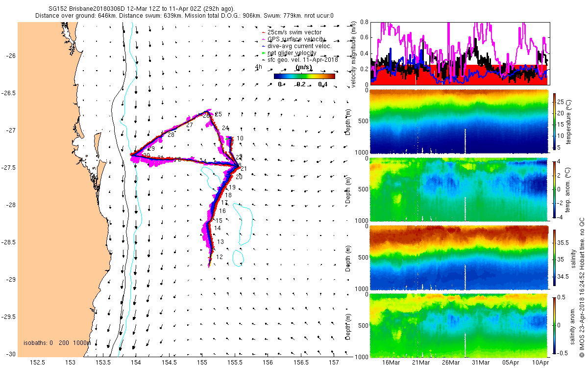Click the map latitude tick '-29'

click(11, 280)
